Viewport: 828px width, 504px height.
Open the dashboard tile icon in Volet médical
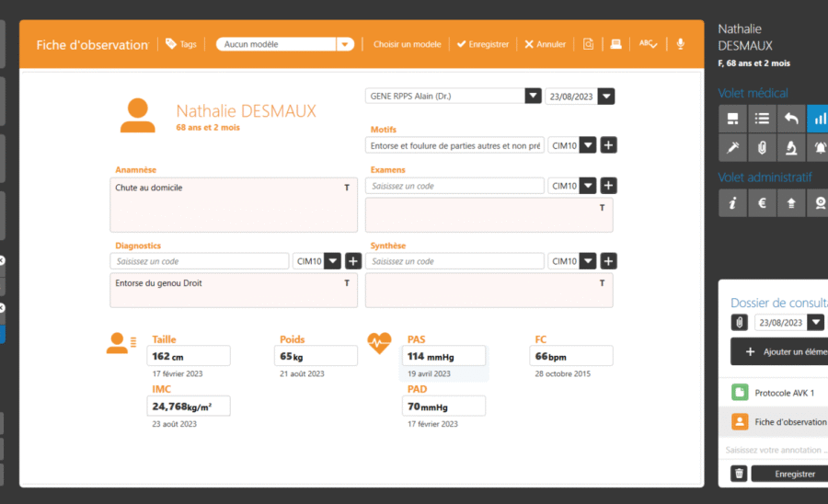732,119
